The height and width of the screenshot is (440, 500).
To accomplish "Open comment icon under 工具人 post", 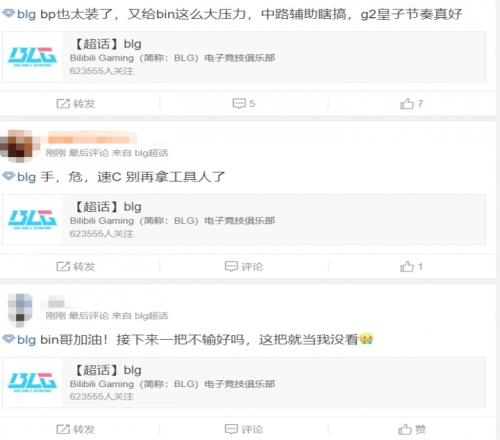I will tap(231, 266).
